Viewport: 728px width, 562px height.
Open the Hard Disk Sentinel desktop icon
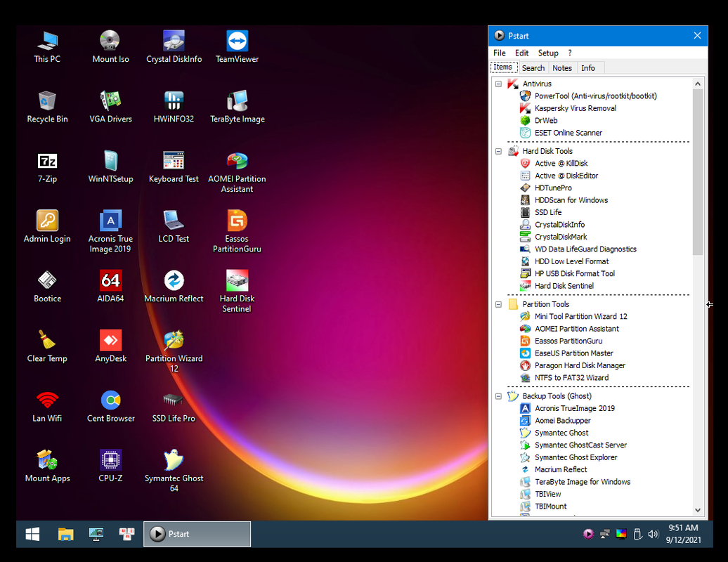238,291
